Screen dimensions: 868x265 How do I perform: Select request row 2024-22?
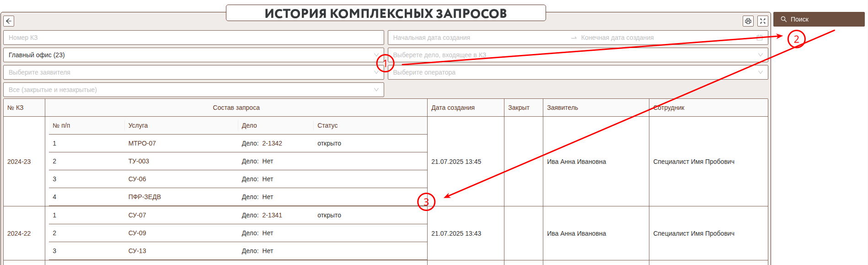(19, 233)
